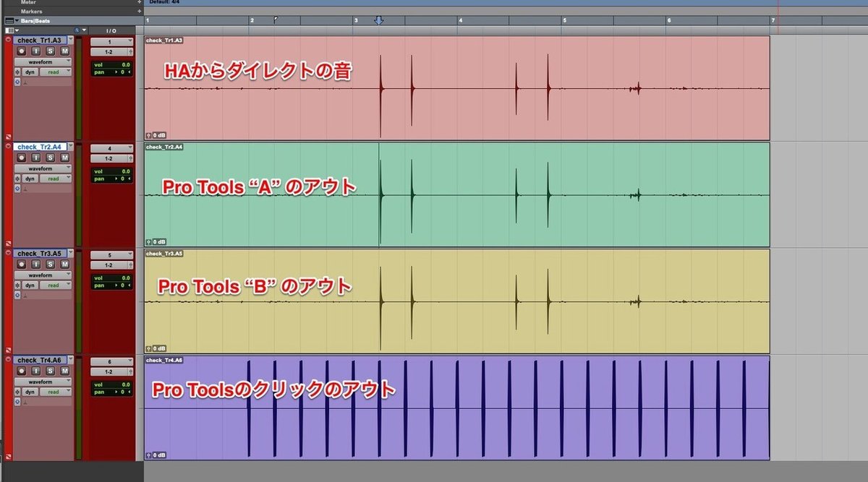
Task: Click the 'dyn' button on check_Tr1.A3
Action: pyautogui.click(x=30, y=72)
